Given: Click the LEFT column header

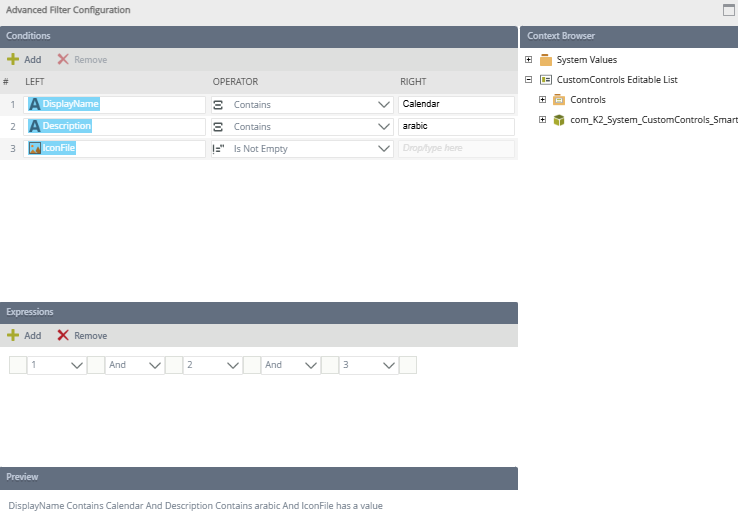Looking at the screenshot, I should pos(35,82).
